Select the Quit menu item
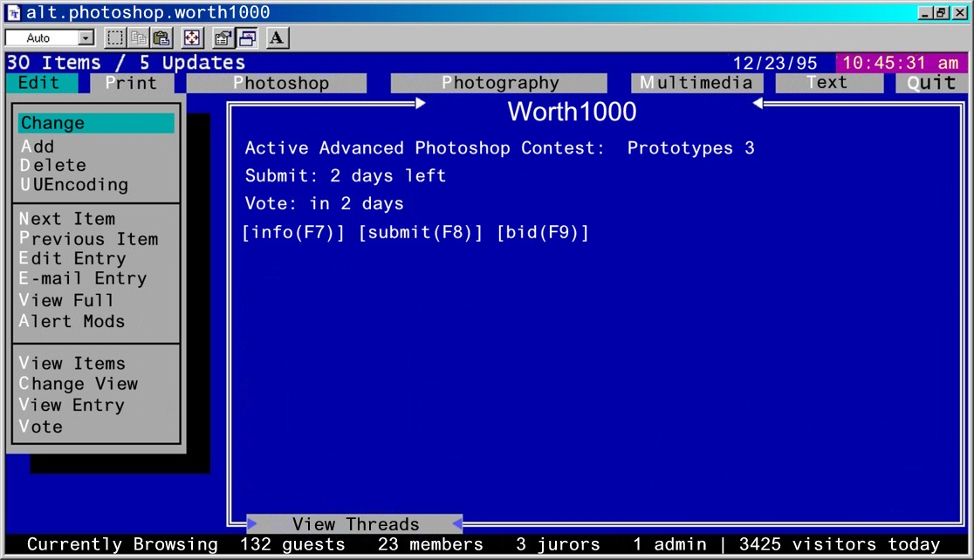Image resolution: width=974 pixels, height=560 pixels. [x=931, y=83]
